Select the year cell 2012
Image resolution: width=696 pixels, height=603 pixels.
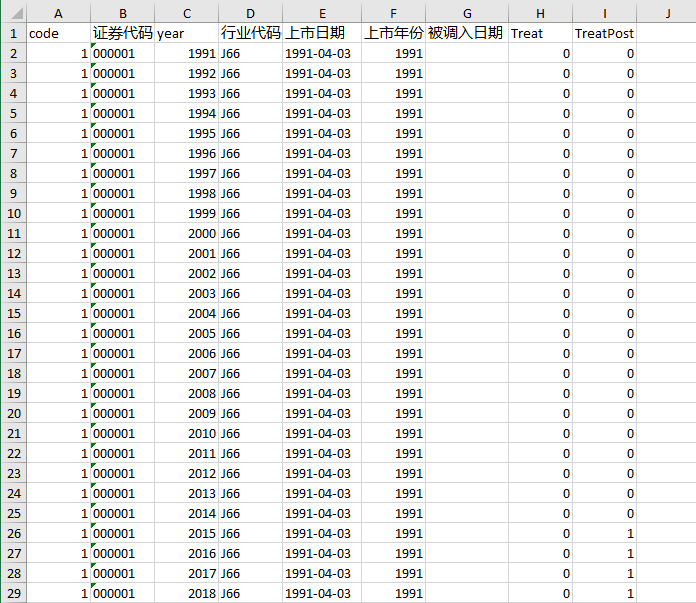(186, 473)
